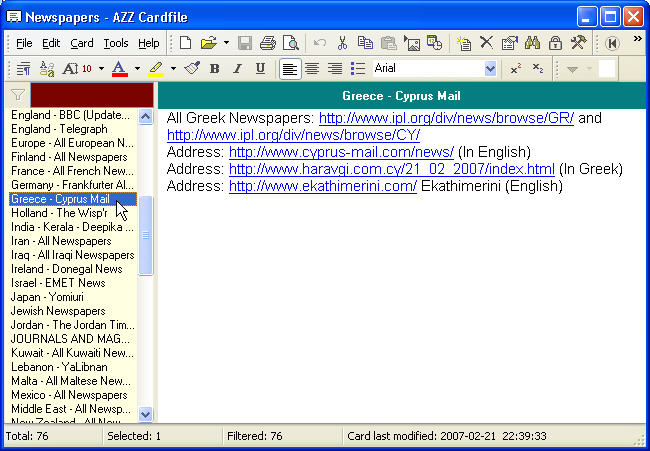Open the Card menu
650x451 pixels.
coord(82,43)
